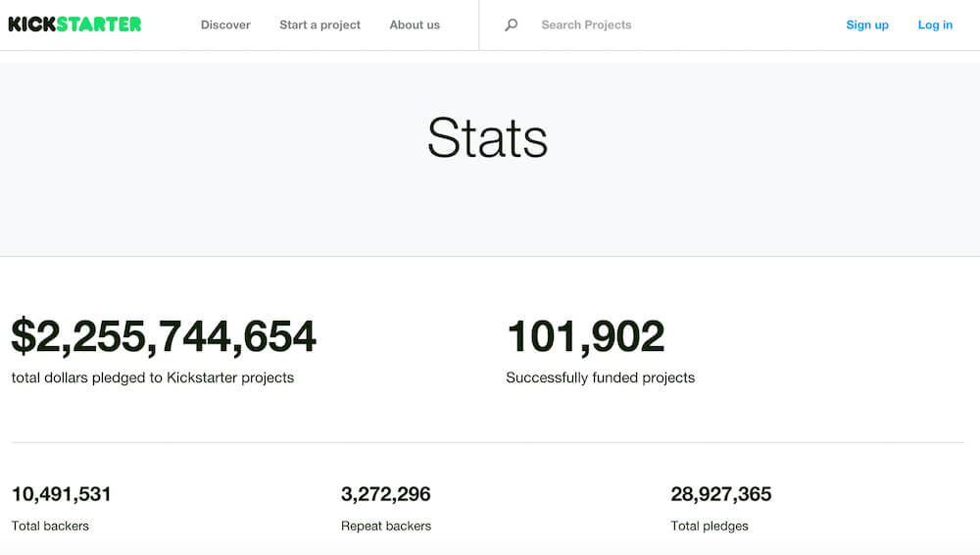
Task: Select the 10,491,531 value
Action: click(61, 494)
